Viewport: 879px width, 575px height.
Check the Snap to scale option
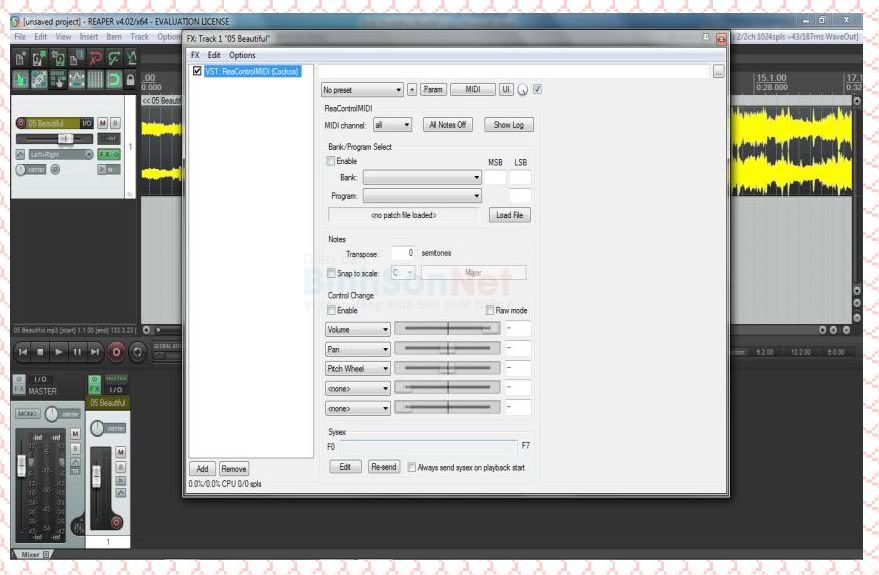tap(332, 273)
